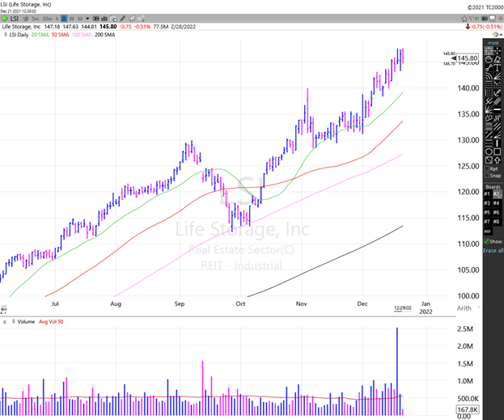Screen dimensions: 504x420
Task: Select the up arrow drawing tool
Action: point(498,160)
